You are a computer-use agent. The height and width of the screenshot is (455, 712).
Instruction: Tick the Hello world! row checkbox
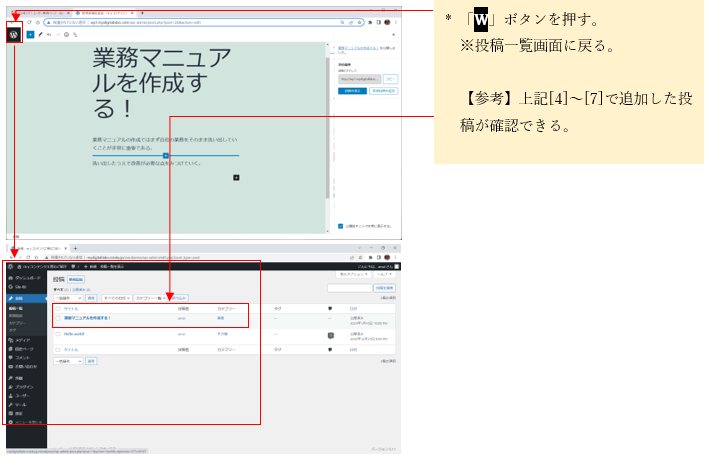click(x=57, y=334)
